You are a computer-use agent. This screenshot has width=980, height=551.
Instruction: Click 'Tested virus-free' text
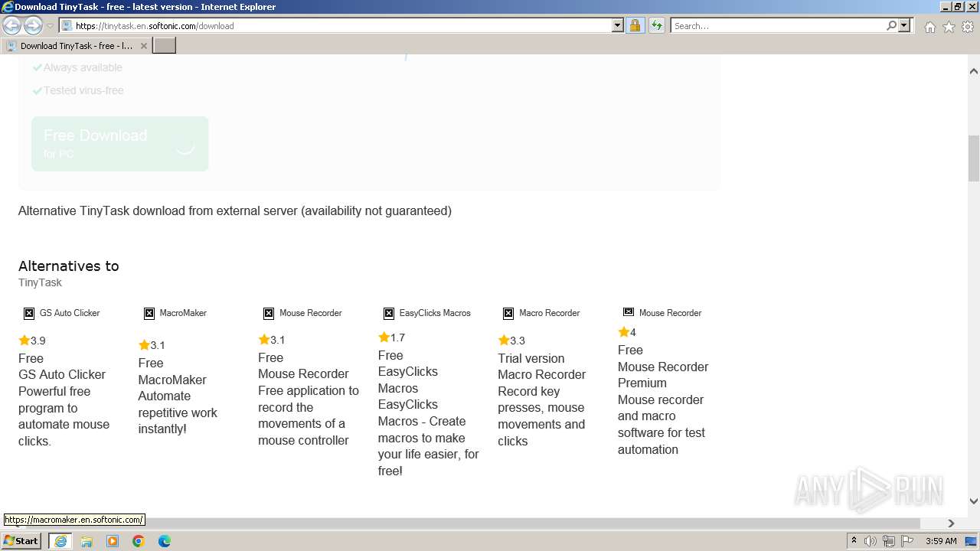point(83,90)
